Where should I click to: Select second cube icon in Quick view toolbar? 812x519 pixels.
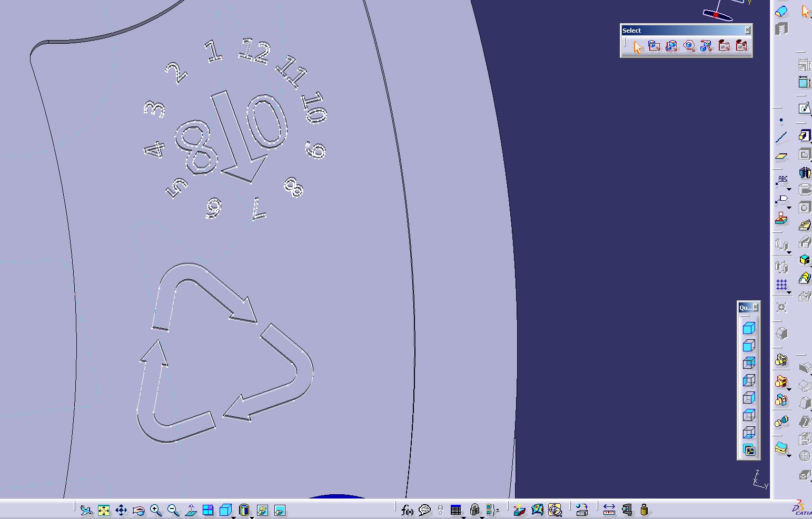[x=749, y=346]
